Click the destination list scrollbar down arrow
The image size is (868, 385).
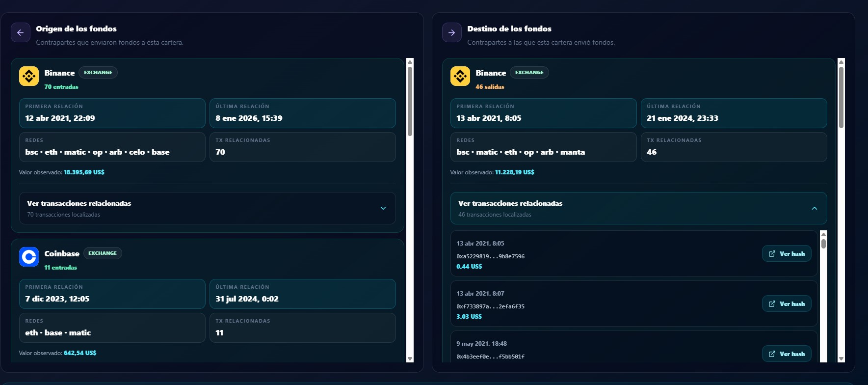(842, 359)
